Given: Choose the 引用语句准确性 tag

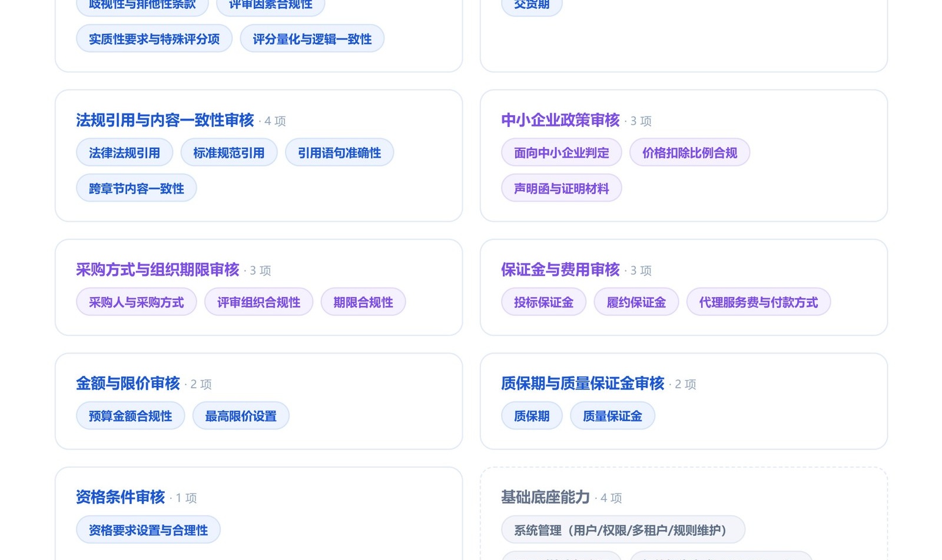Looking at the screenshot, I should (339, 153).
